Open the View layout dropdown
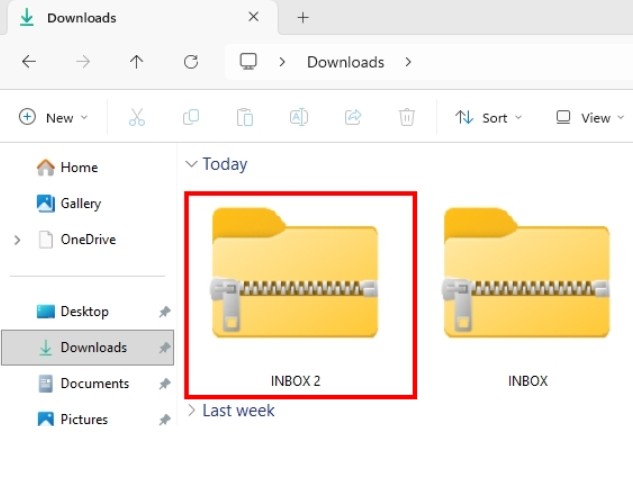 click(x=587, y=117)
